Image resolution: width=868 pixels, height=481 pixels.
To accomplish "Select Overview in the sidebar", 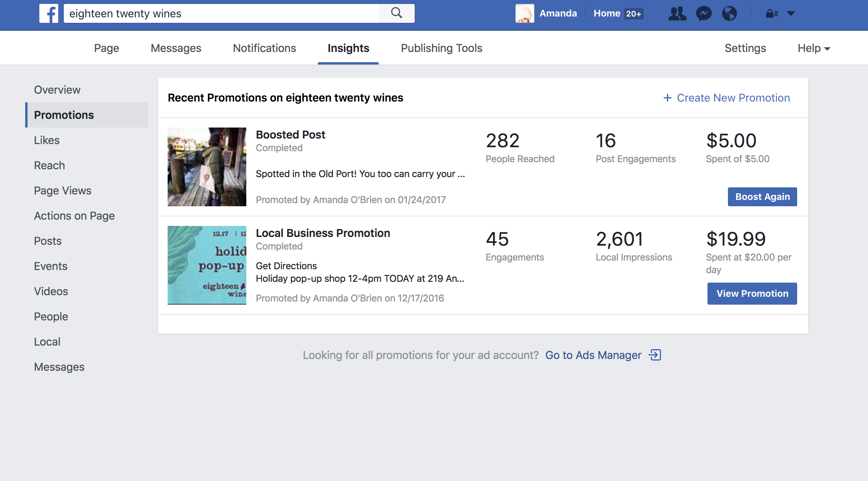I will coord(57,90).
